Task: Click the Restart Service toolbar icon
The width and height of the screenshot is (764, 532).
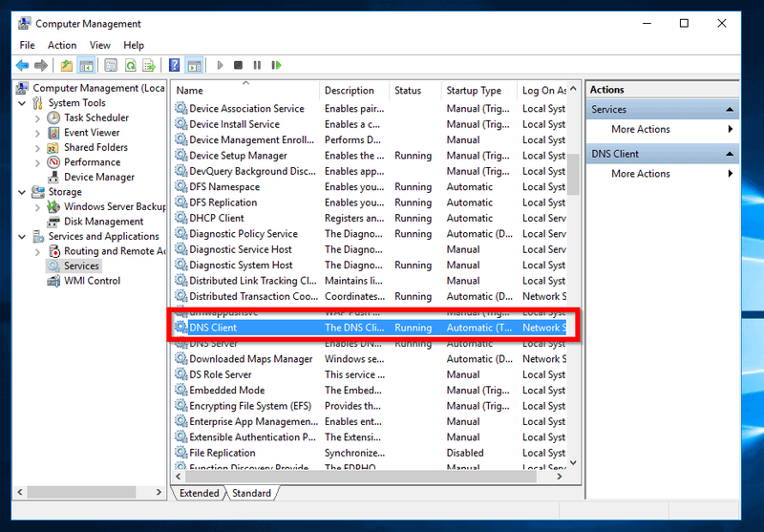Action: (277, 65)
